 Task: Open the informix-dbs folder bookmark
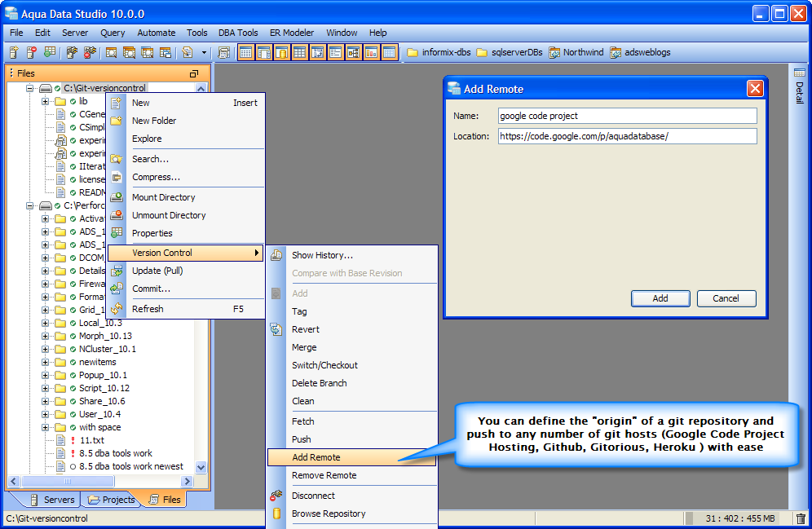pos(439,52)
